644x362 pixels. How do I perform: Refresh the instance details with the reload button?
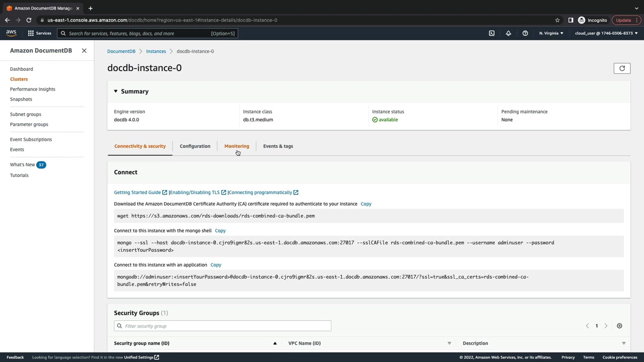(622, 68)
